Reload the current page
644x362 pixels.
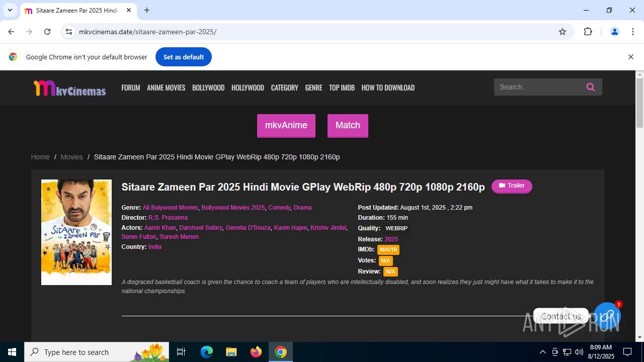click(47, 32)
